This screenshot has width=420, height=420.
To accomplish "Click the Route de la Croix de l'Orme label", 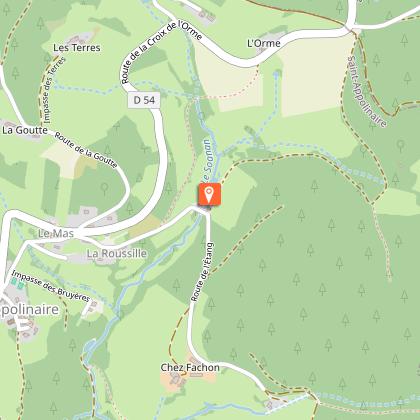I will (161, 51).
